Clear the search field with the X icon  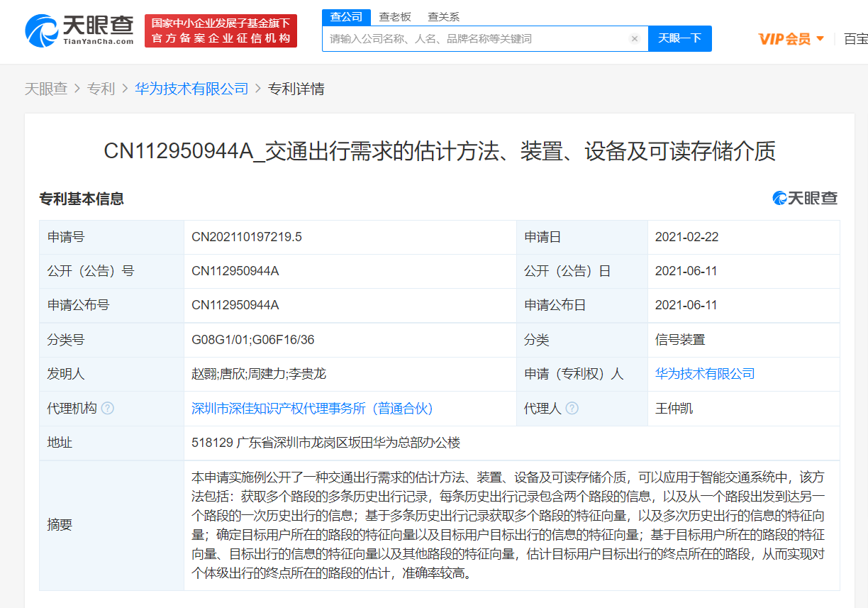point(635,39)
